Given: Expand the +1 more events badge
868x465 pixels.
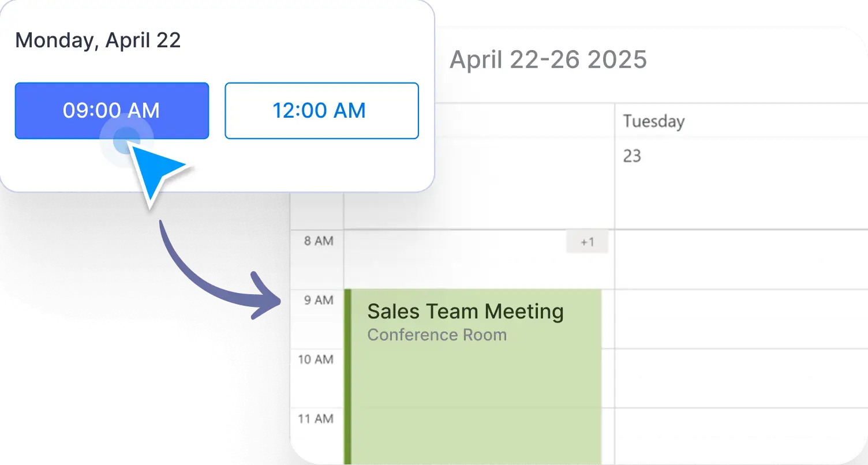Looking at the screenshot, I should pyautogui.click(x=587, y=242).
